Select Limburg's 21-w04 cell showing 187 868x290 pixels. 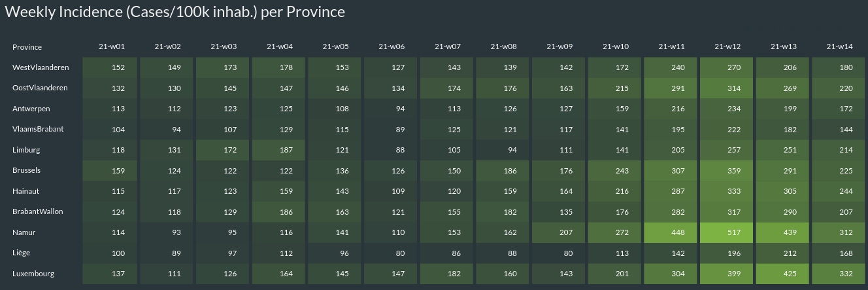(279, 150)
